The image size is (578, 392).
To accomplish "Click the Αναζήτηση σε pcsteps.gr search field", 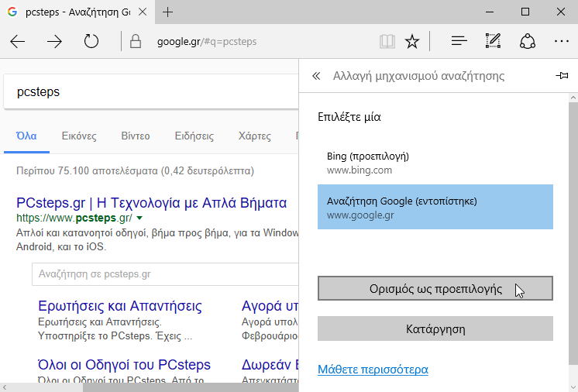I will click(165, 274).
